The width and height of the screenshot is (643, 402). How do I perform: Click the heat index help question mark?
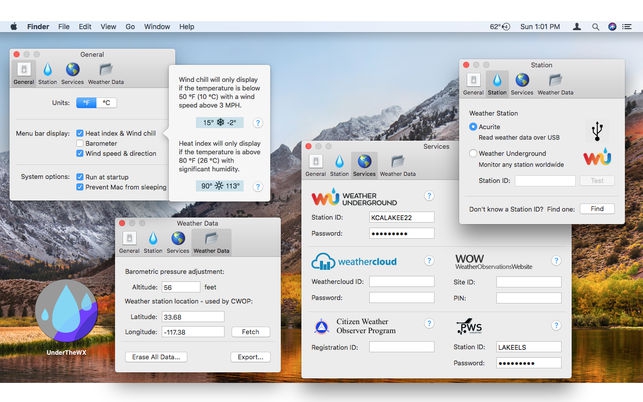[x=258, y=187]
